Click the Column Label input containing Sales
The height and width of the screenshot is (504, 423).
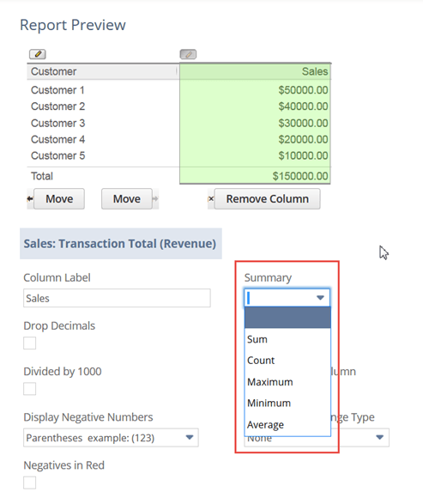(117, 298)
